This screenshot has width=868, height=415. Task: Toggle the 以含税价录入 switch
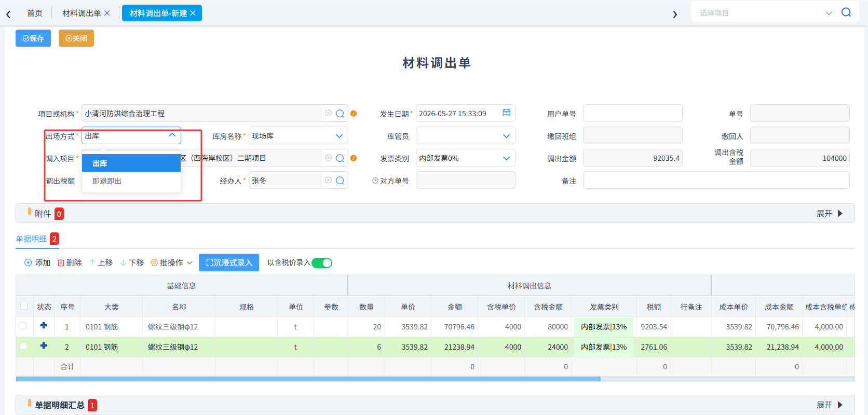click(x=322, y=263)
